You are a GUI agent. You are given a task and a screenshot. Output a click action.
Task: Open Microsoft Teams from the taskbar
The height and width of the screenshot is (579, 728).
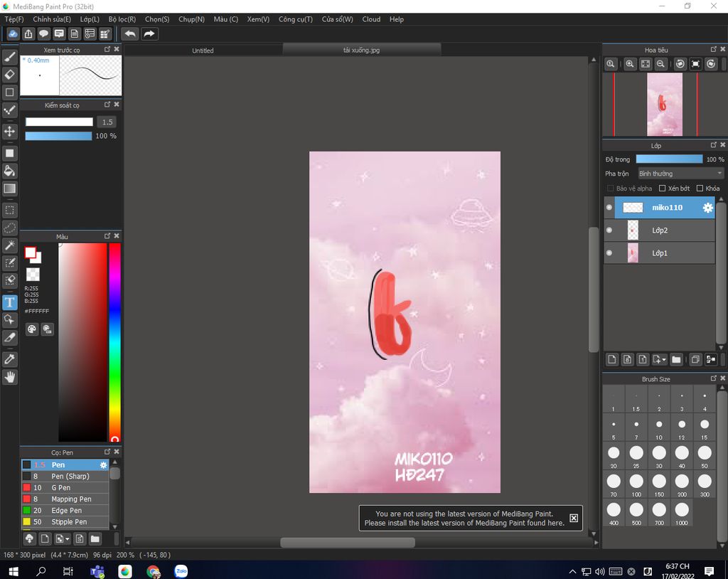pos(97,571)
